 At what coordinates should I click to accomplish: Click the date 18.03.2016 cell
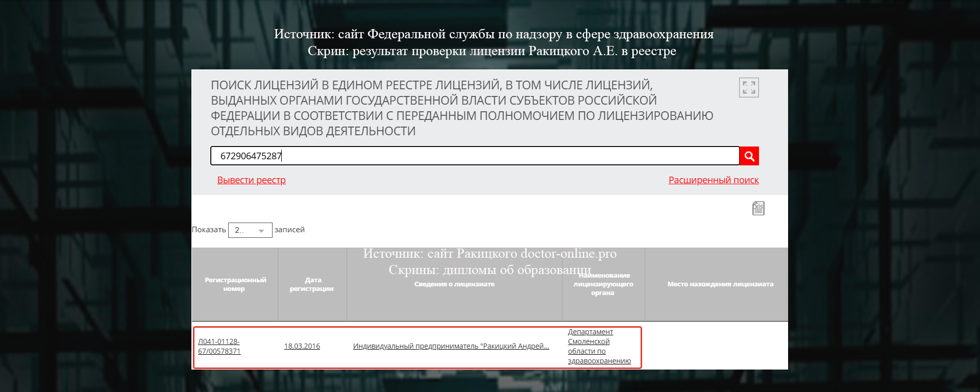pos(302,346)
